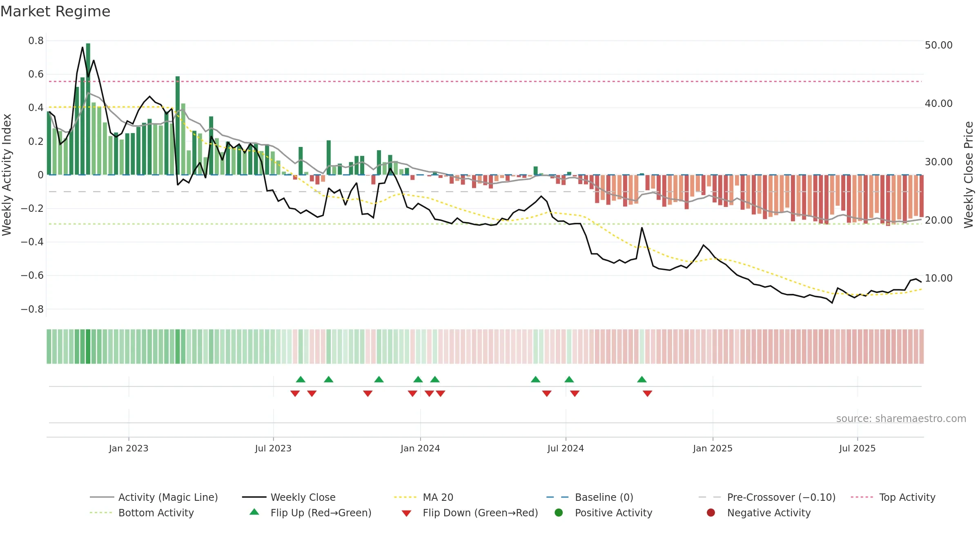980x551 pixels.
Task: Click the gray Magic Line swatch in legend
Action: [102, 497]
